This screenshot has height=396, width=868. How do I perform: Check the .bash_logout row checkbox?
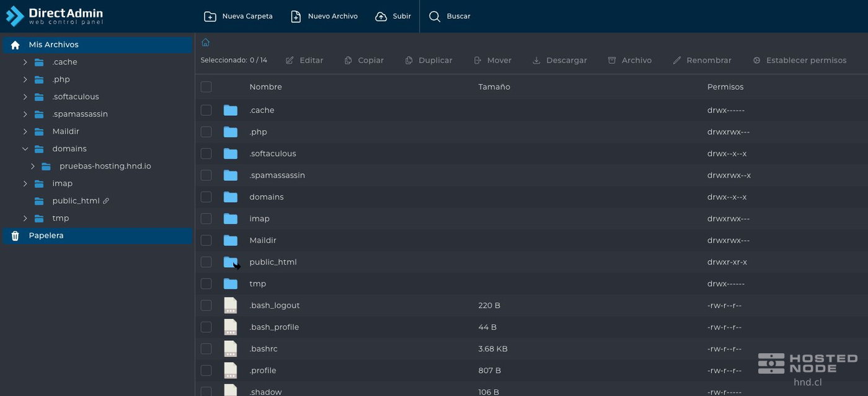point(206,306)
